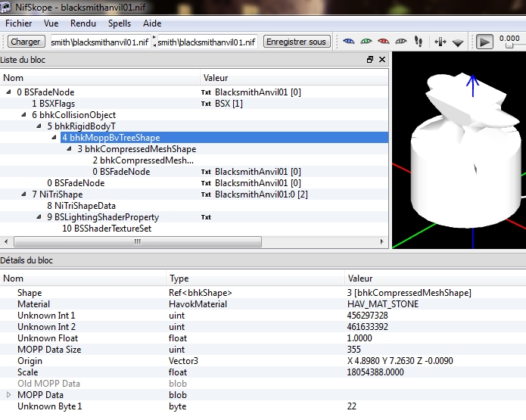
Task: Click Unknown Byte 1 value 22
Action: coord(352,406)
